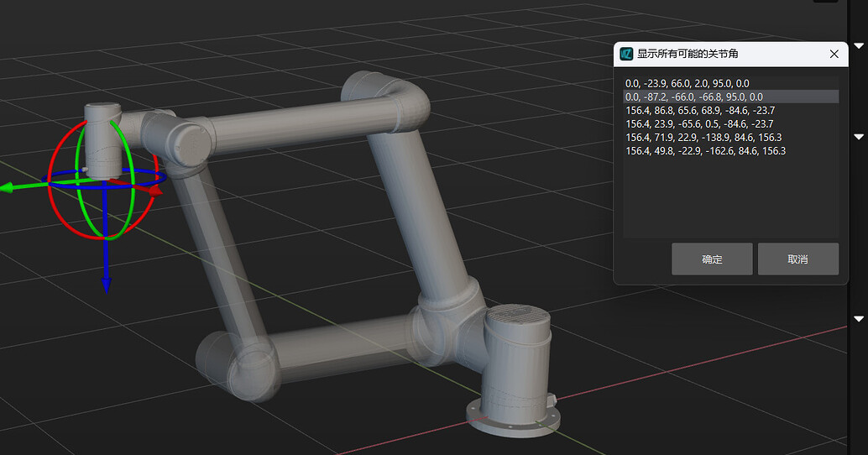
Task: Close the 显示所有可能的关节角 dialog
Action: point(834,54)
